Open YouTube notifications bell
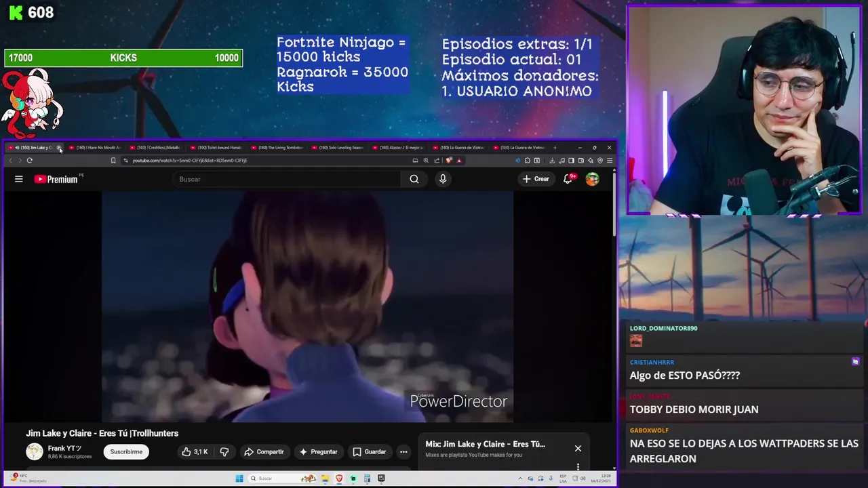Screen dimensions: 868x488 pos(568,179)
